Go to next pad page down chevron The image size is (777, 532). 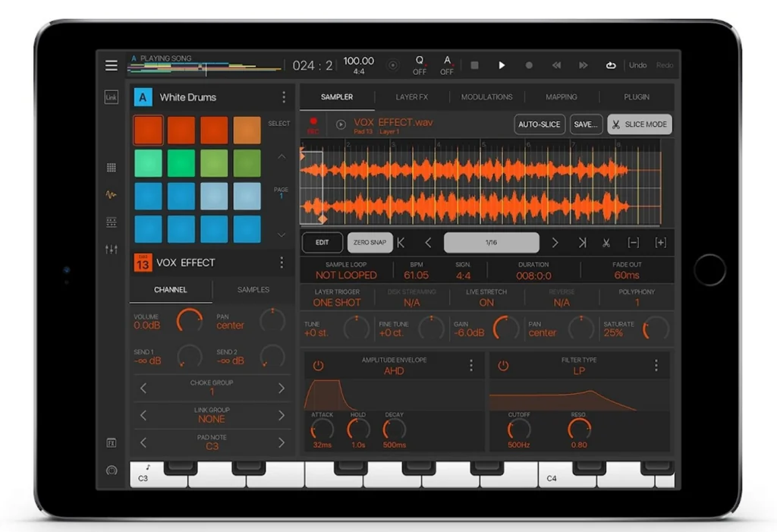pyautogui.click(x=282, y=235)
